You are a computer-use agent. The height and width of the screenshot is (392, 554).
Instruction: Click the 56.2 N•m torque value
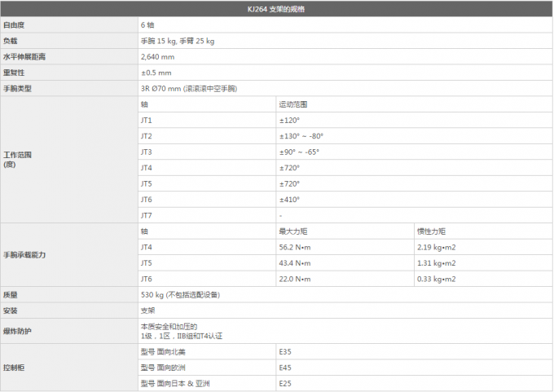pos(295,247)
